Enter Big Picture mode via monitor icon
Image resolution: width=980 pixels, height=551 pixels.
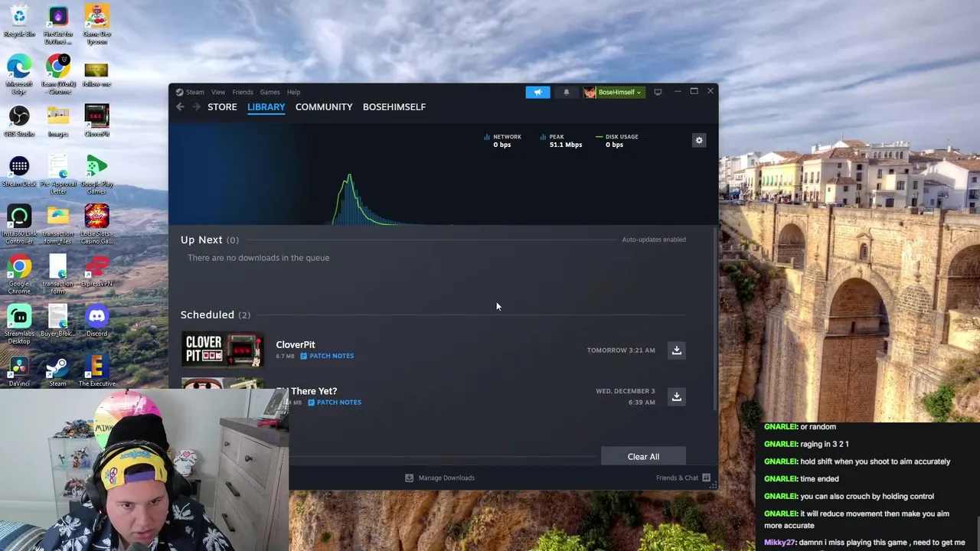click(658, 92)
